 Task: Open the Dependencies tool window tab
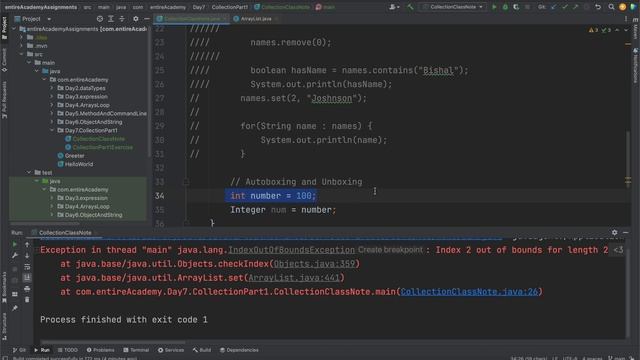click(239, 350)
